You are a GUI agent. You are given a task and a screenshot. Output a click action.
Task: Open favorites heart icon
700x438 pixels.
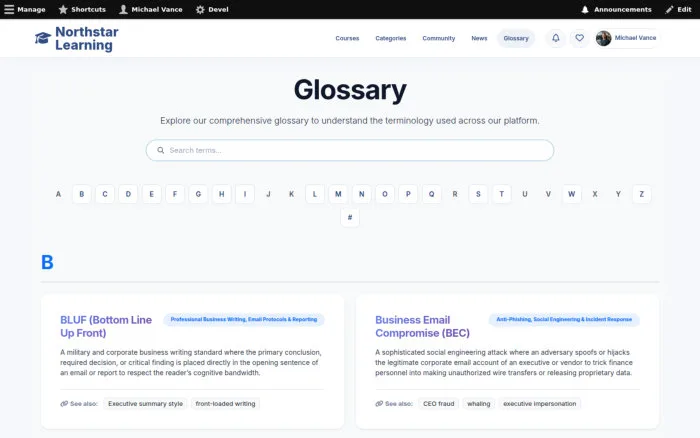click(x=579, y=38)
